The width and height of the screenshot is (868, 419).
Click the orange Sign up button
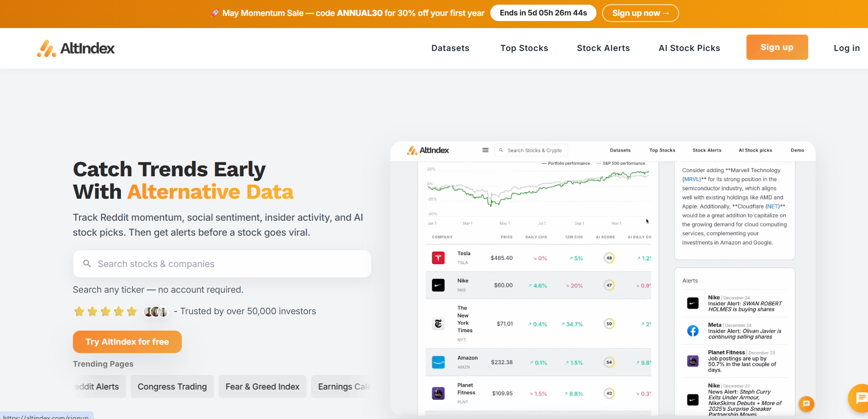coord(777,47)
